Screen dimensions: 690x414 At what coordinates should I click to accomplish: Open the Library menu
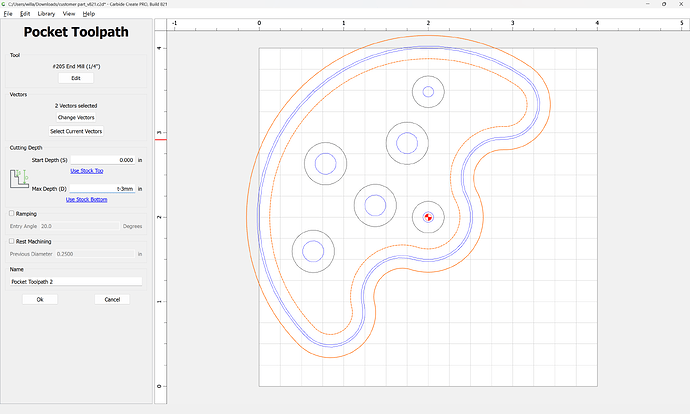pyautogui.click(x=46, y=14)
